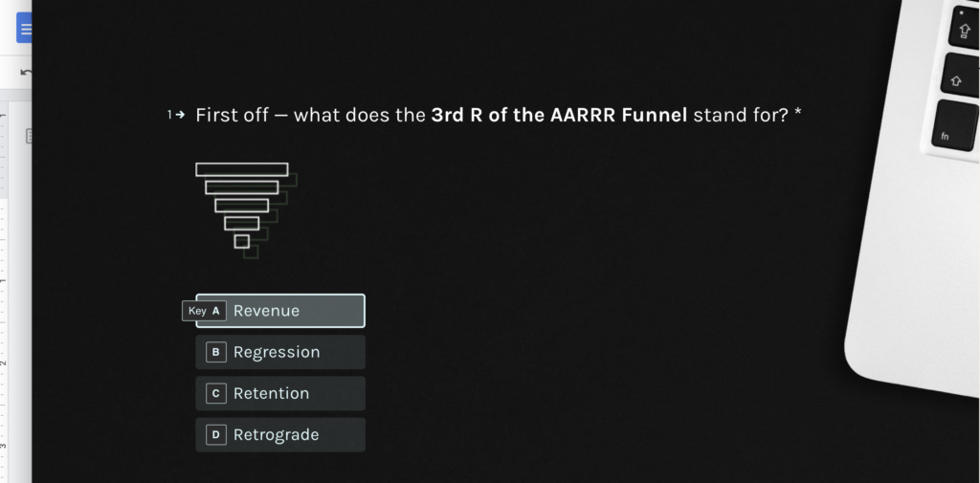
Task: Select the Retrograde answer choice
Action: (287, 434)
